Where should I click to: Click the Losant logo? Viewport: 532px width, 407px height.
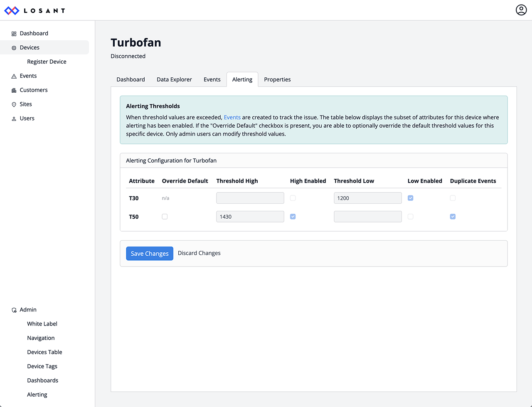(34, 10)
